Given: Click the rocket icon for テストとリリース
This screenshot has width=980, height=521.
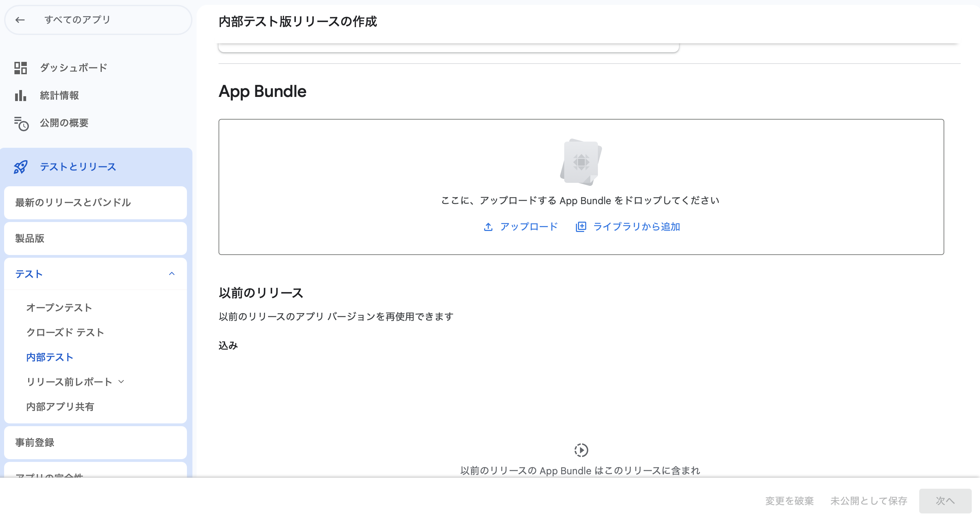Looking at the screenshot, I should [21, 167].
